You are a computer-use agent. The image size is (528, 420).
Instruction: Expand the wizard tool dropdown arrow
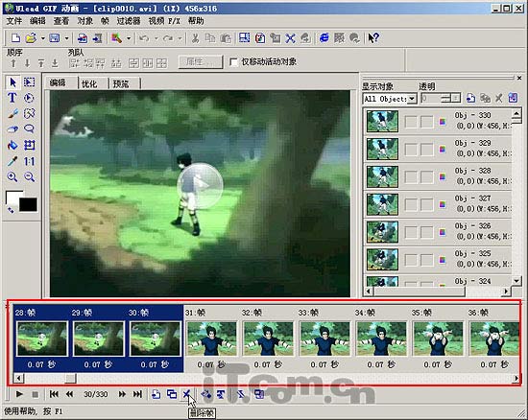tap(129, 38)
